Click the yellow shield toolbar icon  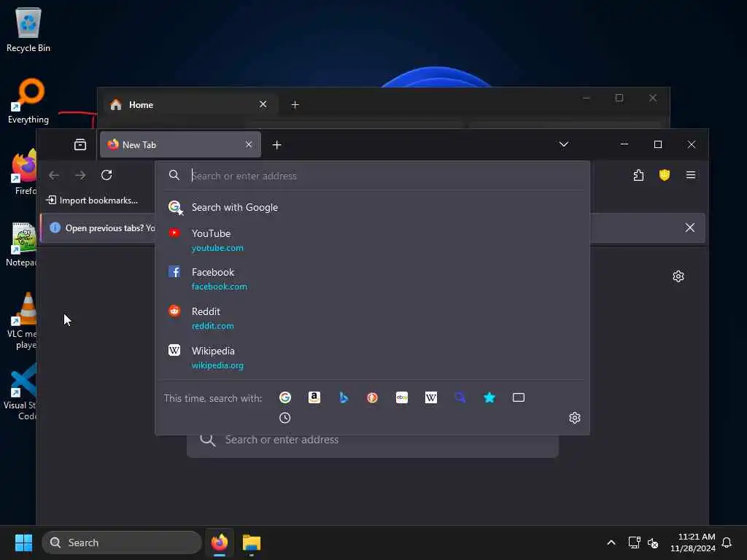tap(664, 175)
